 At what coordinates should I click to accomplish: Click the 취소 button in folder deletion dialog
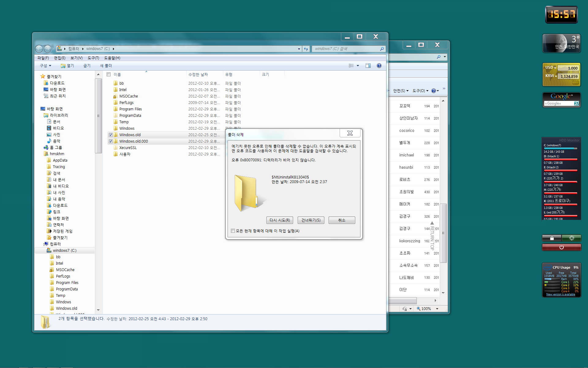342,220
